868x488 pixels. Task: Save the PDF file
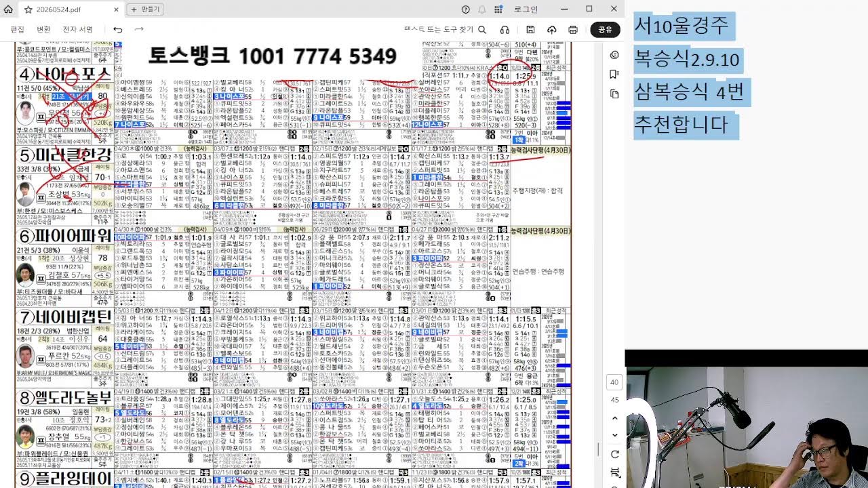[x=530, y=30]
